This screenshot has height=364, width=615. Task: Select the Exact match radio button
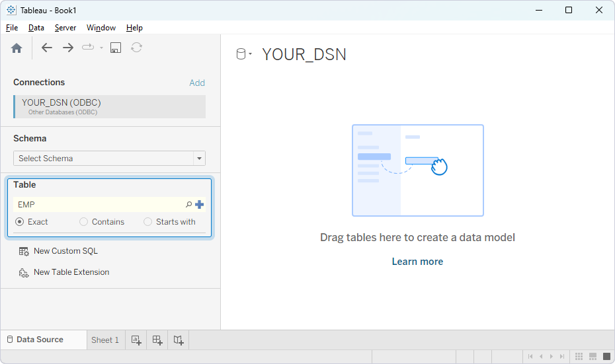(x=19, y=222)
